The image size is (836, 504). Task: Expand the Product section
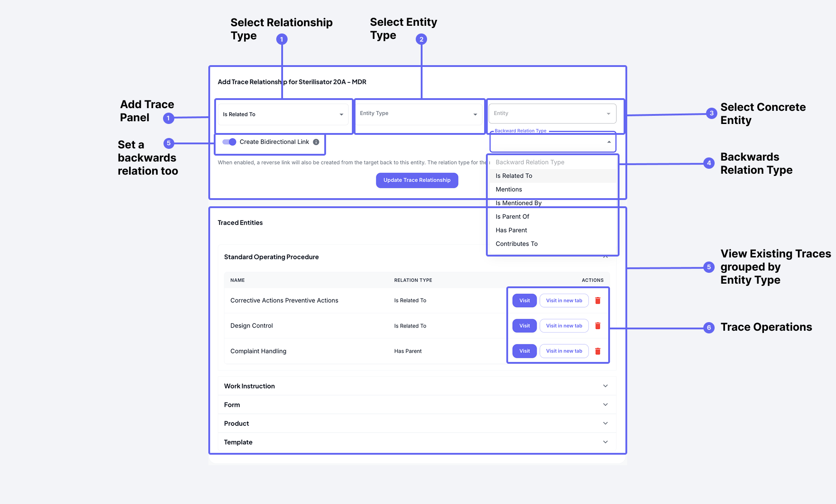605,423
